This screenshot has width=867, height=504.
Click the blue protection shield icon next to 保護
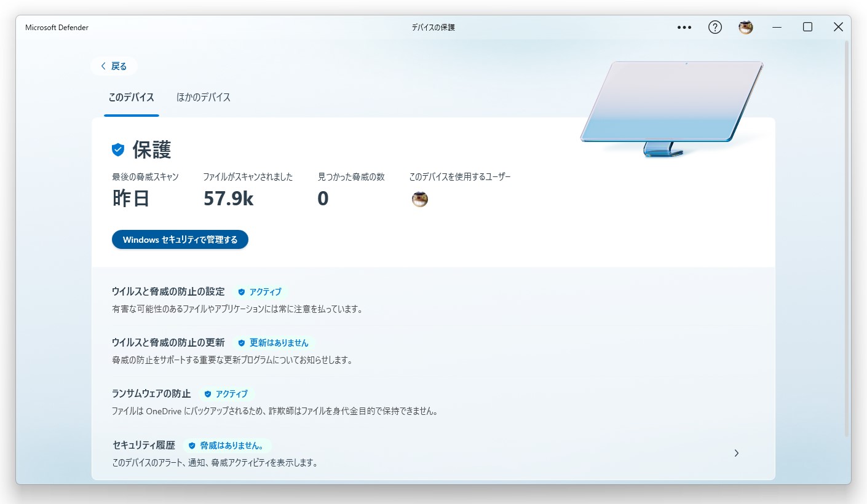point(117,149)
